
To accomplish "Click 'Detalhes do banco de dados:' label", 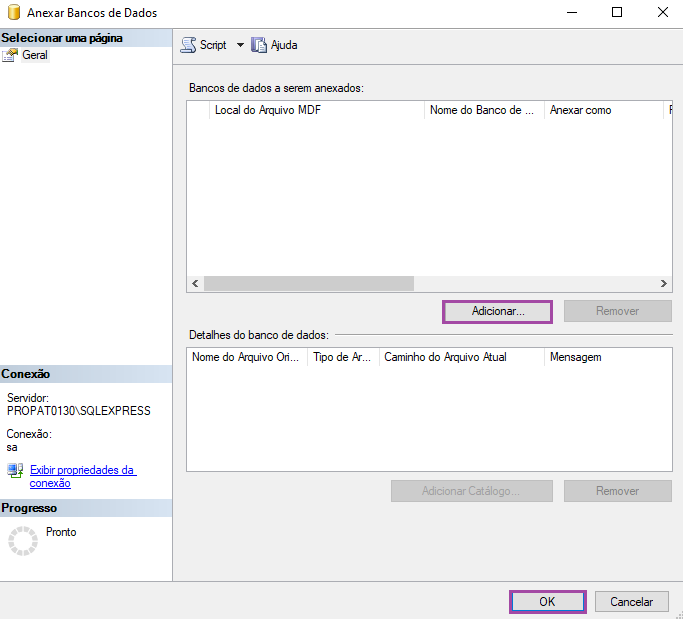I will point(259,335).
